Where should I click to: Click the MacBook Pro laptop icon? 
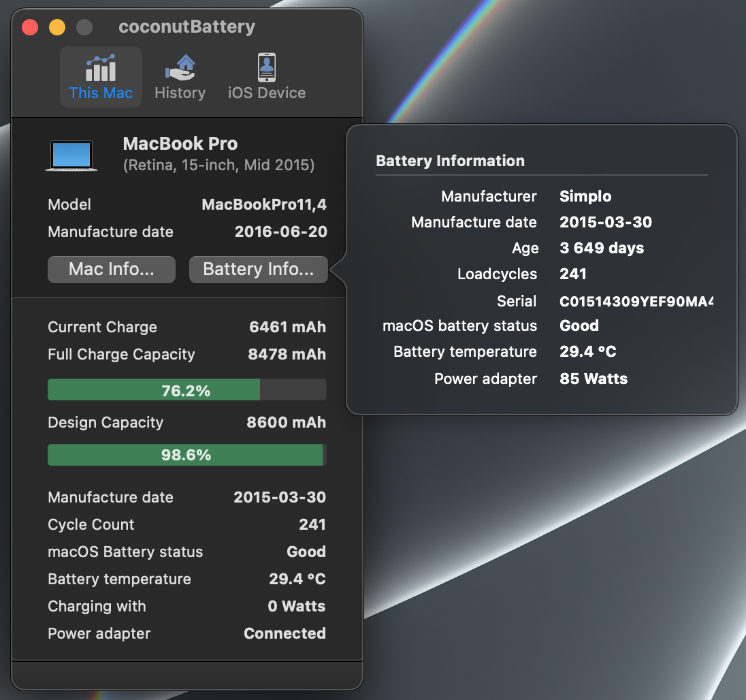(71, 156)
